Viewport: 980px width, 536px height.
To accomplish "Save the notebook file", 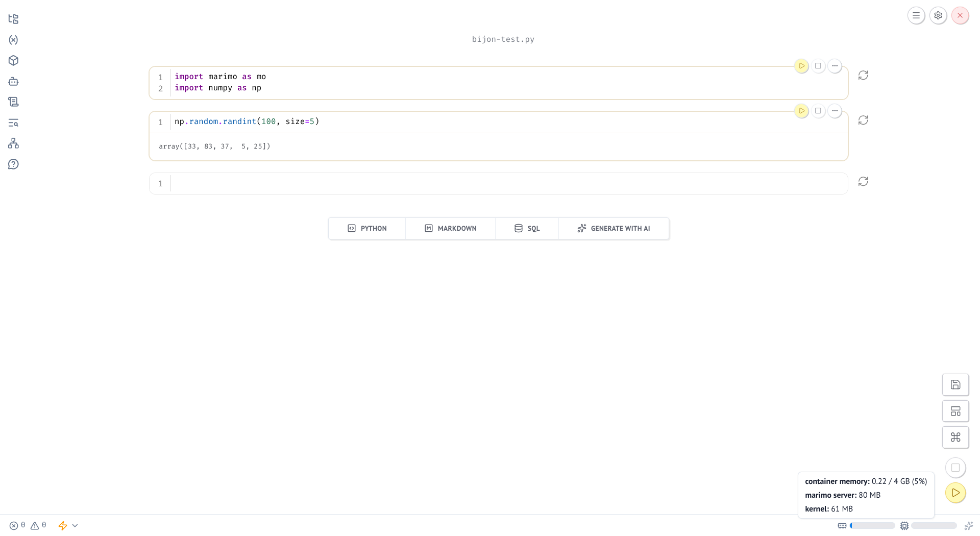I will pos(955,385).
